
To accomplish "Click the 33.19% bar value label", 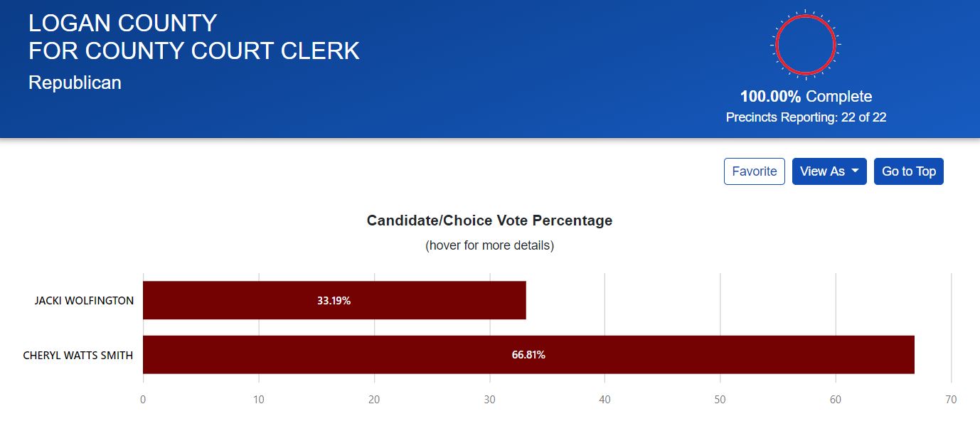I will coord(334,301).
